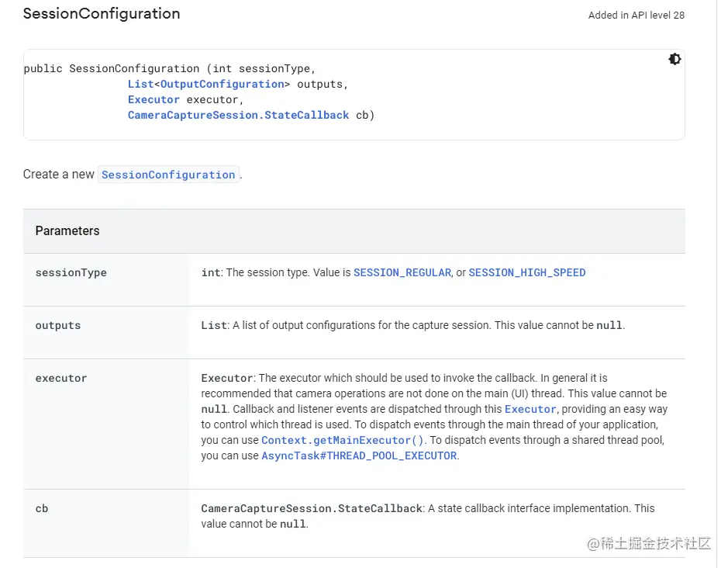Image resolution: width=728 pixels, height=568 pixels.
Task: Click the bold CameraCaptureSession.StateCallback type in the cb row
Action: tap(312, 508)
